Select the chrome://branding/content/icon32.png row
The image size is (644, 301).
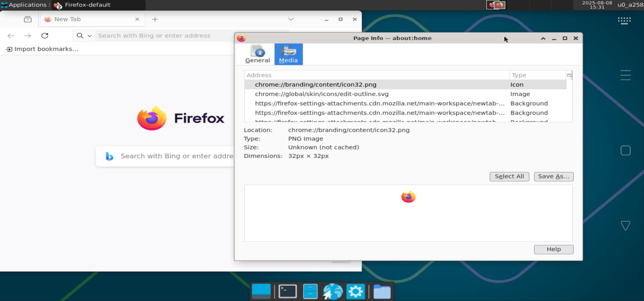click(406, 84)
